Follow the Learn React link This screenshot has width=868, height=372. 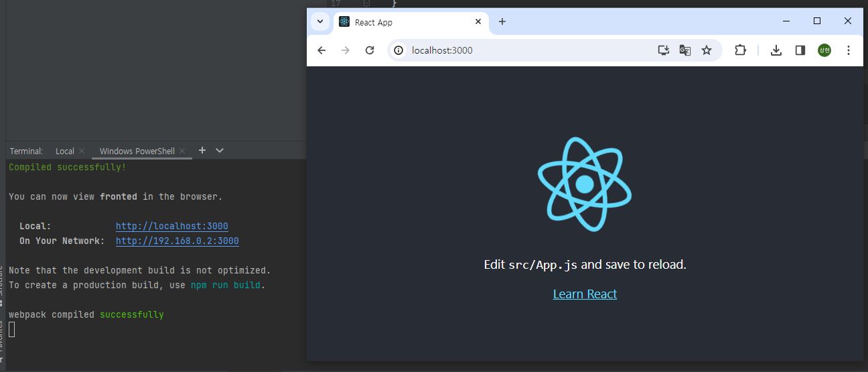pyautogui.click(x=585, y=294)
